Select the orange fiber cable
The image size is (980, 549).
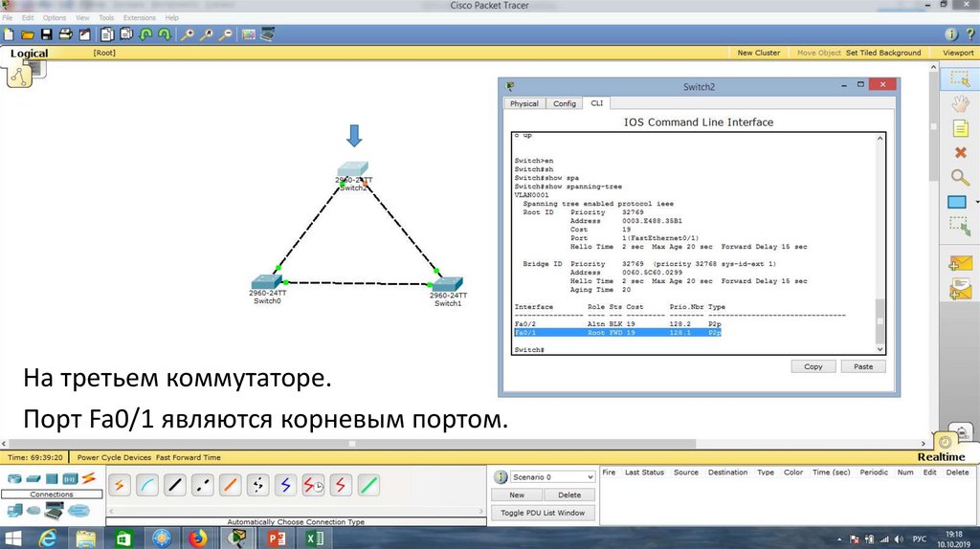(x=230, y=485)
